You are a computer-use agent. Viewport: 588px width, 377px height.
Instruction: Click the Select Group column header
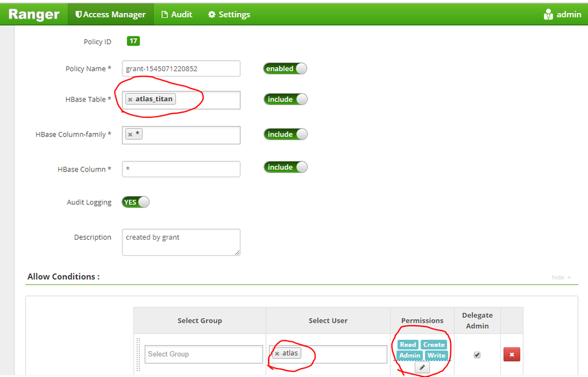point(200,320)
